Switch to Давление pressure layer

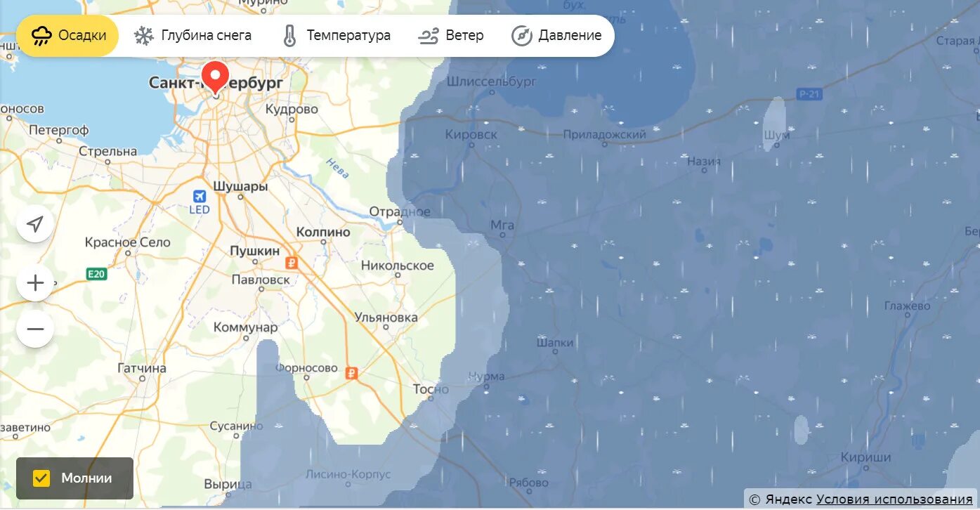556,36
